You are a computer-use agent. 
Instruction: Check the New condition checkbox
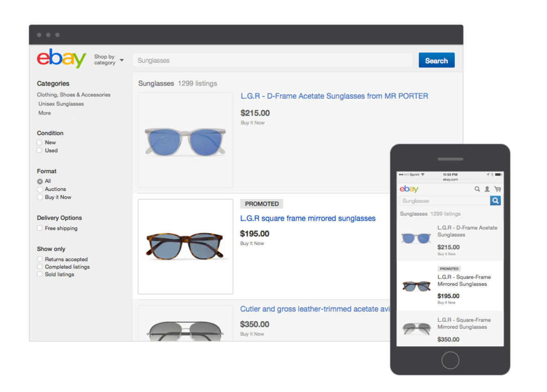coord(40,143)
